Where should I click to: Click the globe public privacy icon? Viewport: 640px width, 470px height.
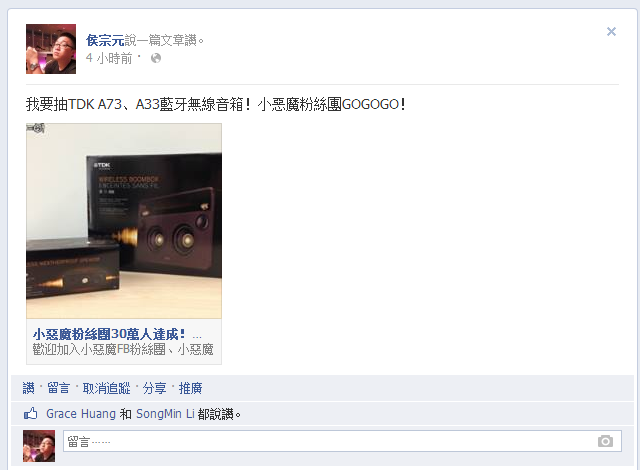(156, 58)
